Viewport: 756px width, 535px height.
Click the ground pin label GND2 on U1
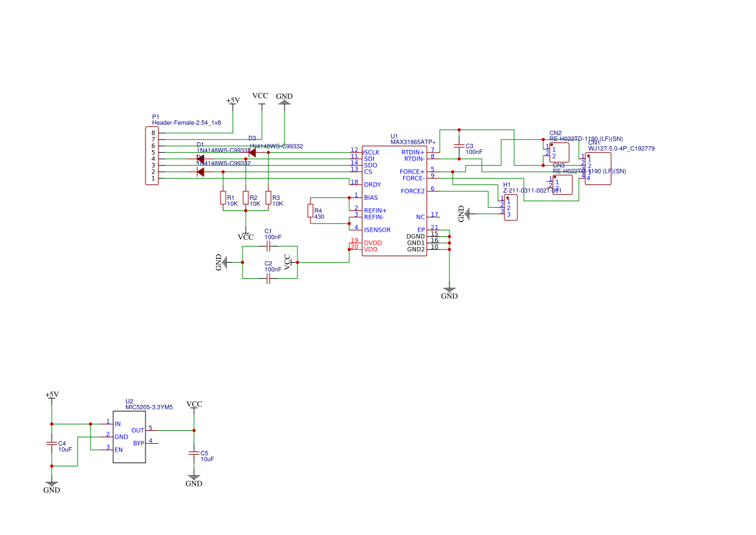[416, 250]
